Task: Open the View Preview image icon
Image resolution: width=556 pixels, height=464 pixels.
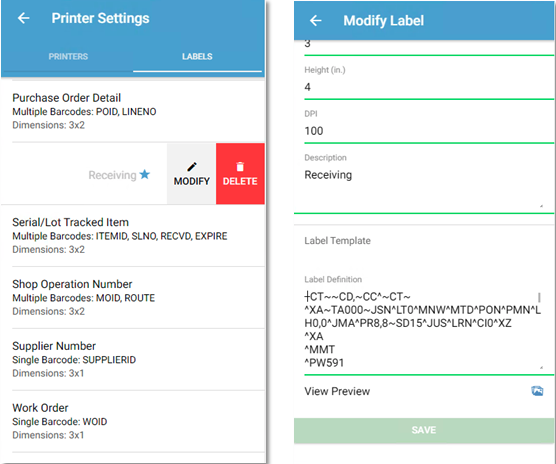Action: [x=537, y=391]
